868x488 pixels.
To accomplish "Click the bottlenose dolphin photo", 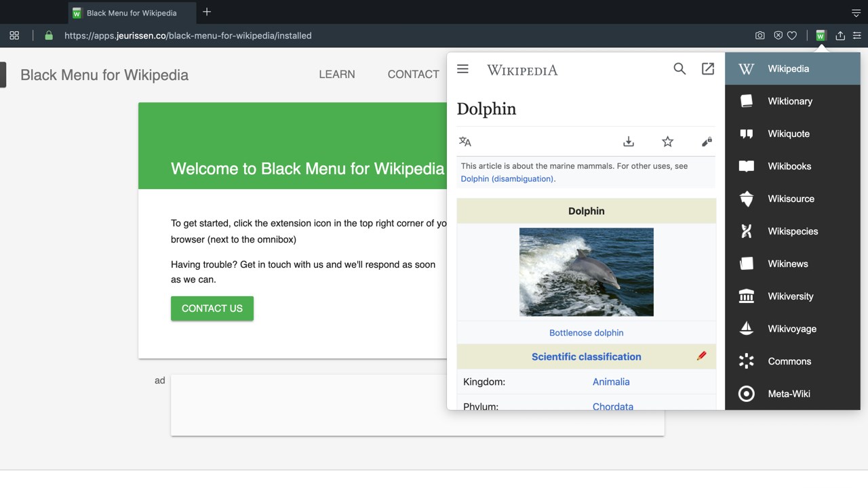I will (x=587, y=272).
